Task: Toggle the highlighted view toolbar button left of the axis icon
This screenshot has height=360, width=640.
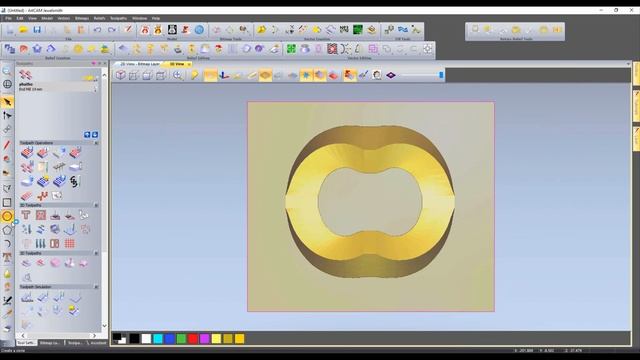Action: pyautogui.click(x=210, y=75)
